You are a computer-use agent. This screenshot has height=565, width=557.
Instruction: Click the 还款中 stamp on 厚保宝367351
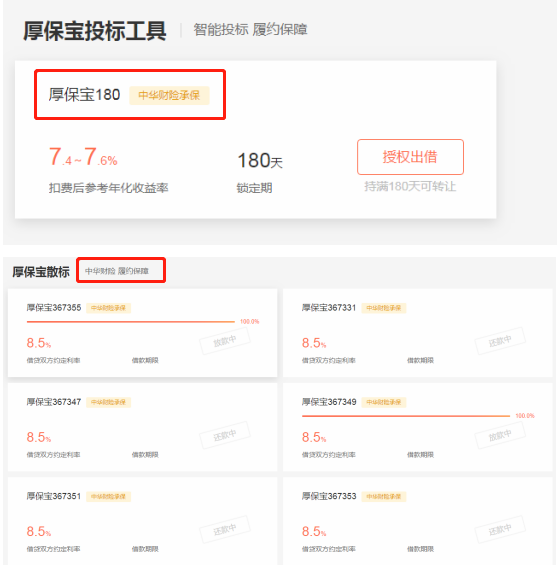[225, 529]
